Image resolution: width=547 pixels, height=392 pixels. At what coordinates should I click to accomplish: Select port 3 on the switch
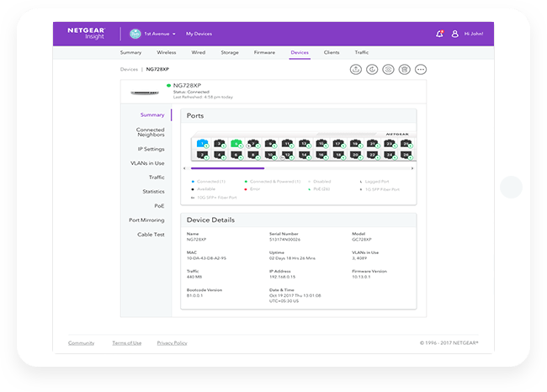[x=220, y=143]
